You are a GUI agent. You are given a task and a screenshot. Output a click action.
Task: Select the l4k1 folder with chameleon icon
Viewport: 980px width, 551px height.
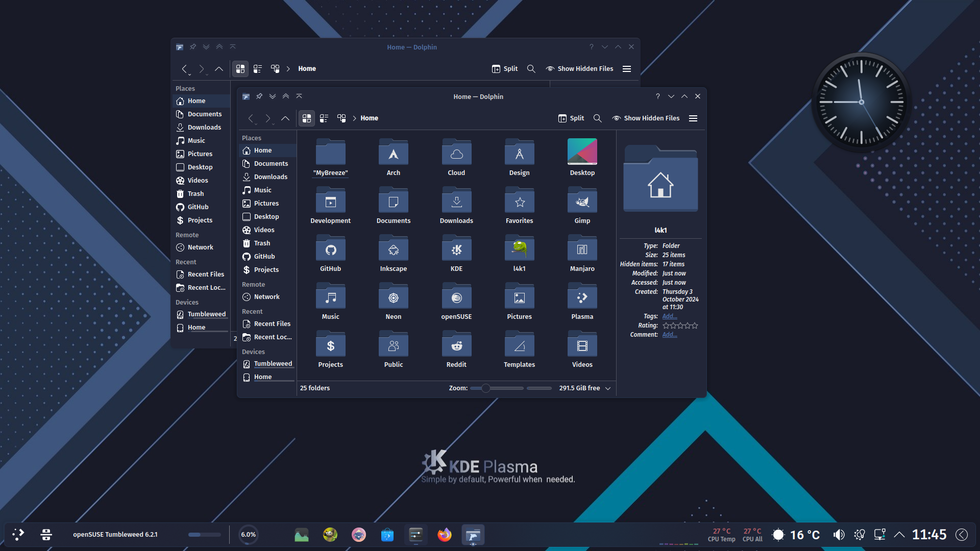[519, 253]
